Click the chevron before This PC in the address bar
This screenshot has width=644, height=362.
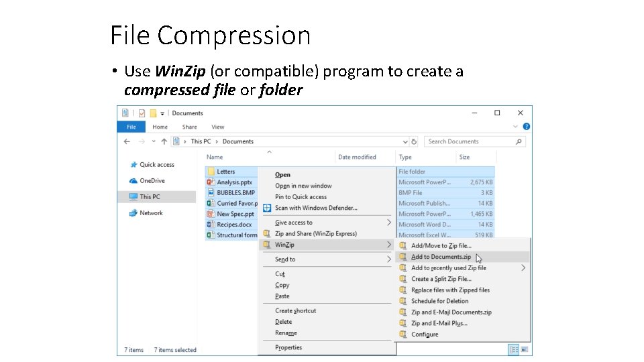[185, 141]
